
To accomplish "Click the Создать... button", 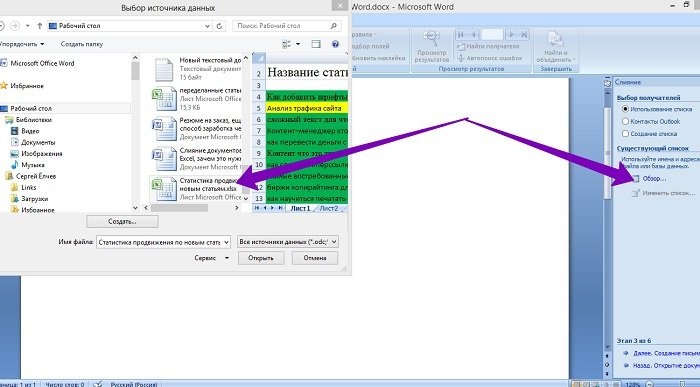I will click(x=122, y=221).
